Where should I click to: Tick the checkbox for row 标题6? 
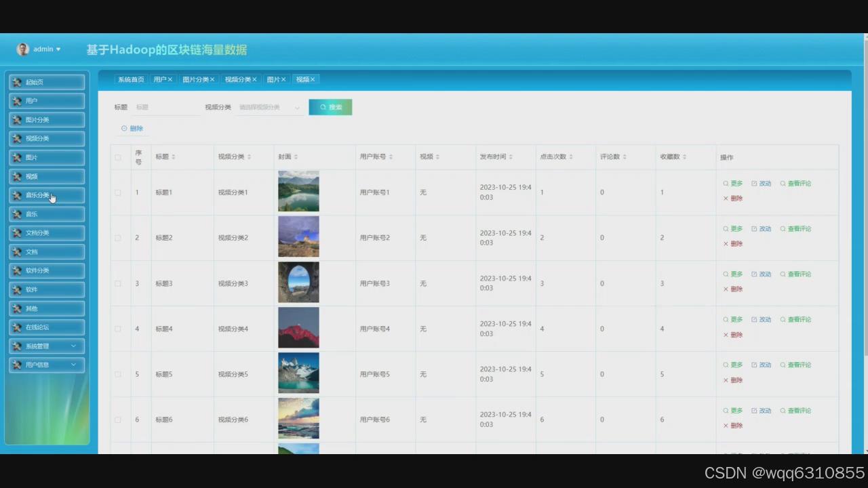tap(118, 420)
